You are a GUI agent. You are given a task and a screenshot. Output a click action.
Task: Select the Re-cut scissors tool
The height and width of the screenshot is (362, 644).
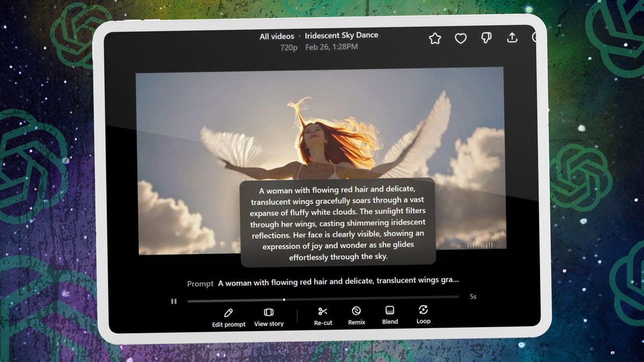[323, 315]
